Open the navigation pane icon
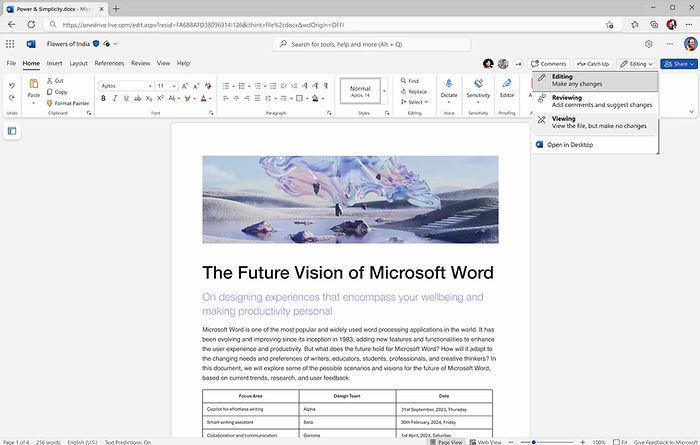 click(12, 131)
